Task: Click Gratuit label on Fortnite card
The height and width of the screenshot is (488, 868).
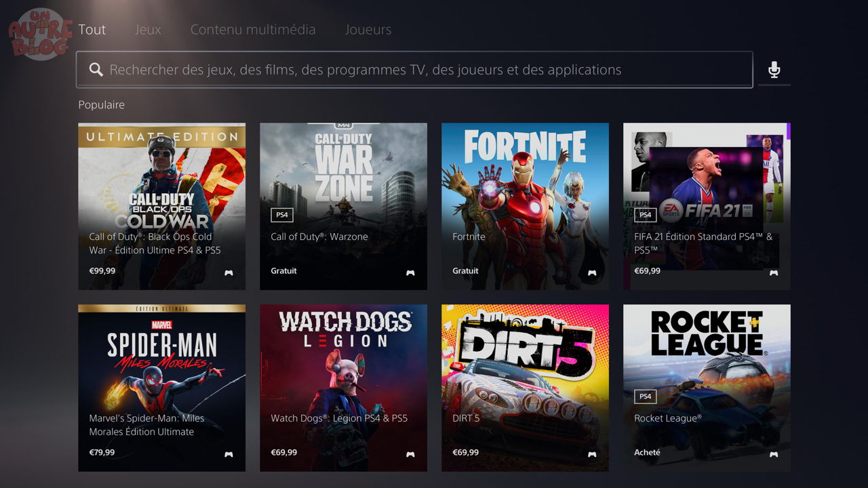Action: (x=466, y=271)
